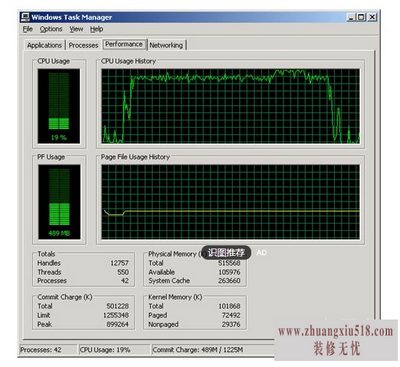
Task: Minimize the Task Manager window
Action: point(350,17)
